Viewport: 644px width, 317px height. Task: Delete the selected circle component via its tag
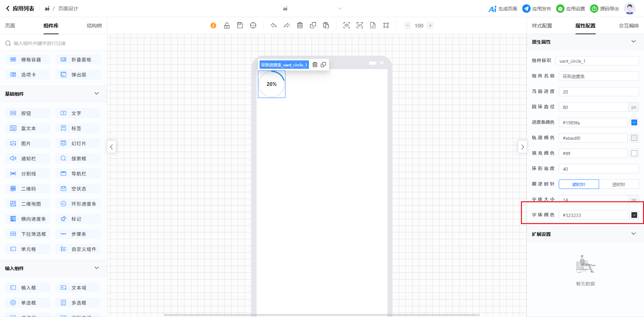click(x=315, y=65)
